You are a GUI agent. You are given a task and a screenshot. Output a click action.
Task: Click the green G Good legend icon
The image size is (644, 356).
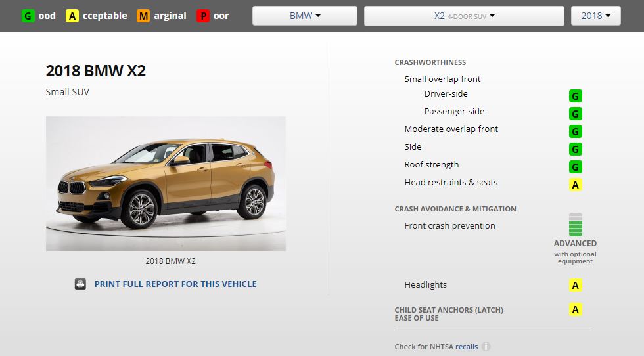[x=28, y=16]
